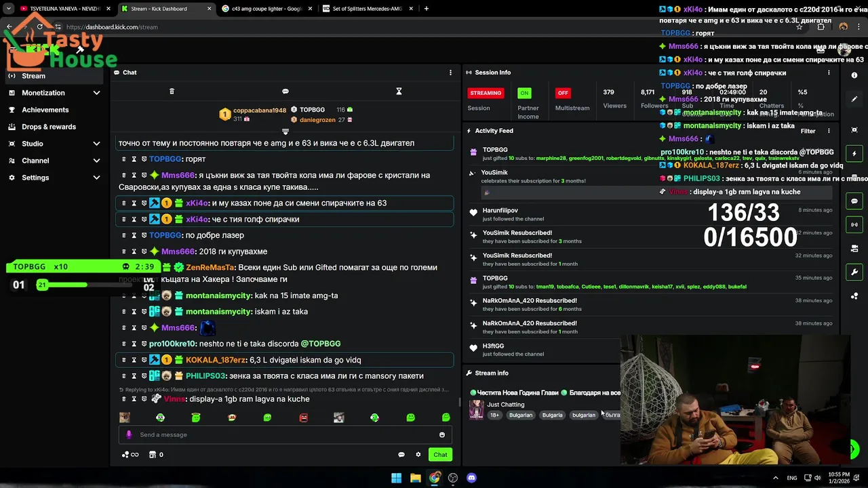Open Achievements in the sidebar
The height and width of the screenshot is (488, 868).
coord(54,110)
